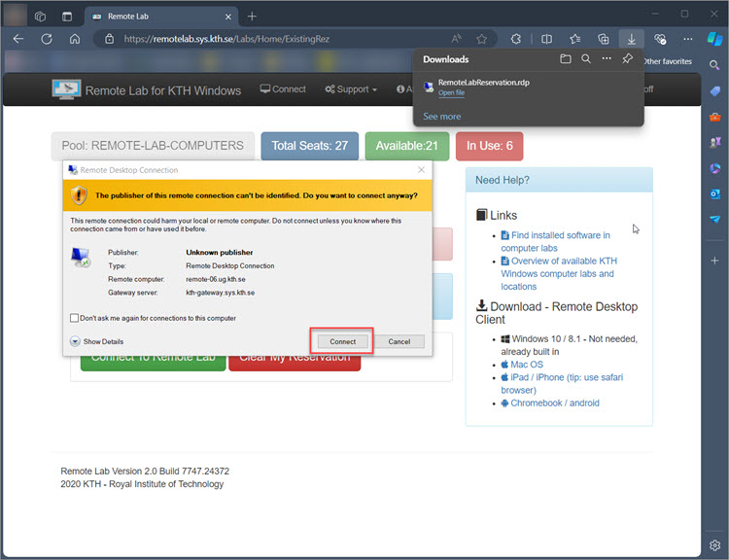Open the Support dropdown menu
Screen dimensions: 729x560
[x=351, y=89]
